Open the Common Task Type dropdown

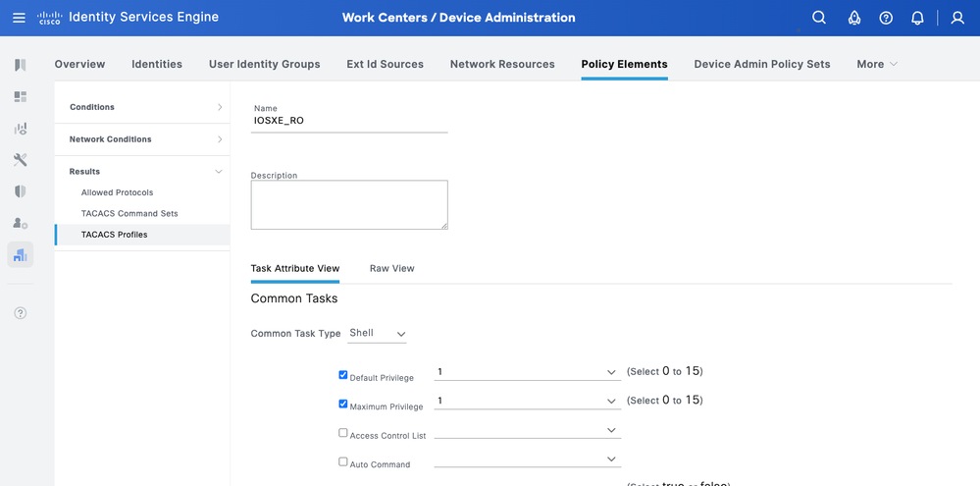pos(378,334)
